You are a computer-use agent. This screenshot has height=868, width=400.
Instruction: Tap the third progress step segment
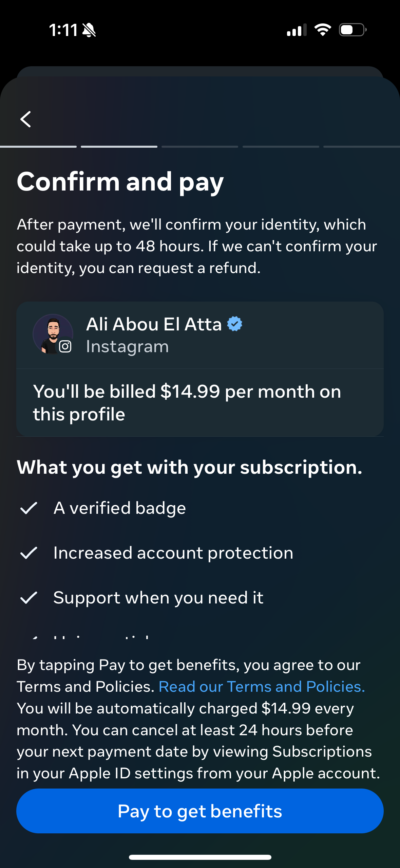pos(200,147)
